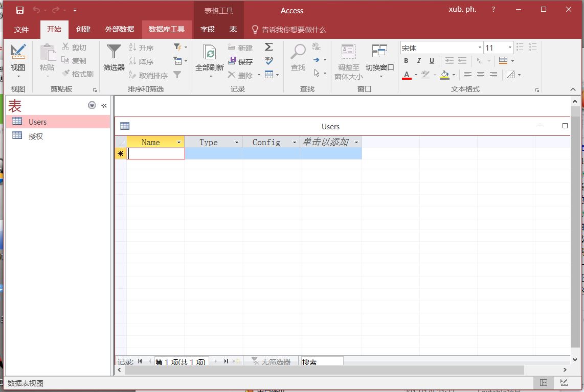Click the 剪切 (Cut) scissors icon
The height and width of the screenshot is (392, 584).
[65, 47]
